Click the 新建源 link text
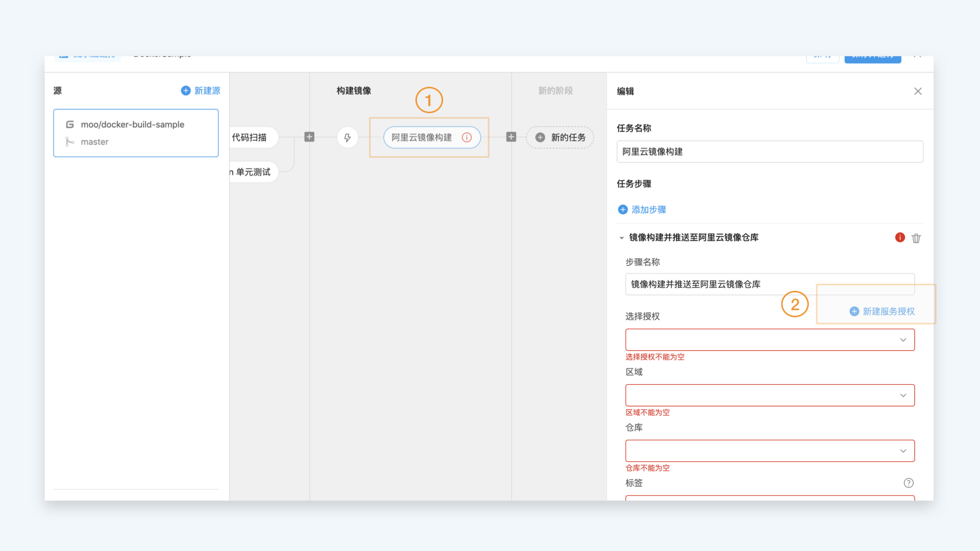Image resolution: width=980 pixels, height=551 pixels. [207, 91]
